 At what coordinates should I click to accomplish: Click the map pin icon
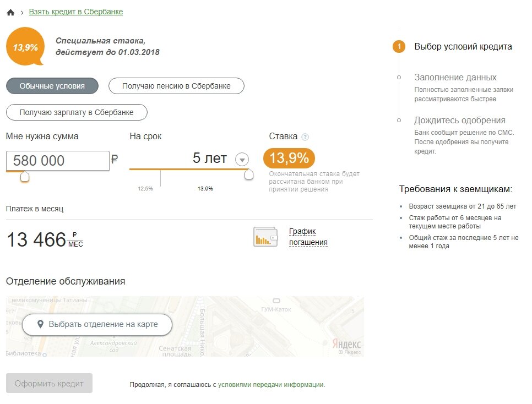click(40, 324)
